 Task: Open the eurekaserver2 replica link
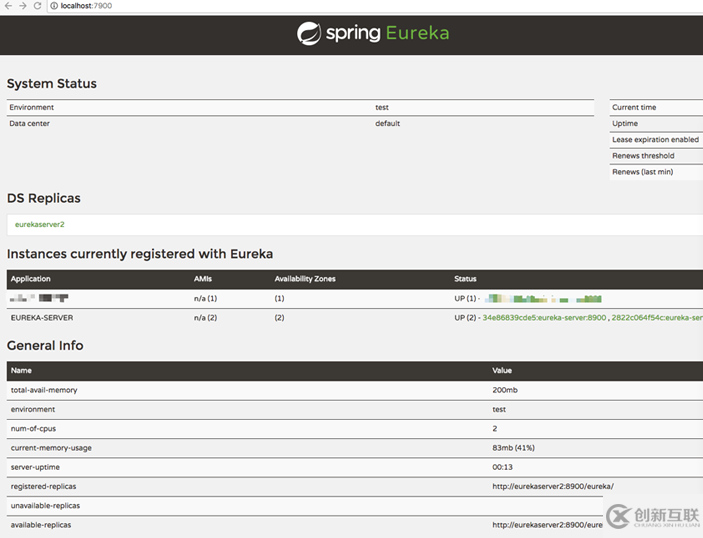point(40,224)
